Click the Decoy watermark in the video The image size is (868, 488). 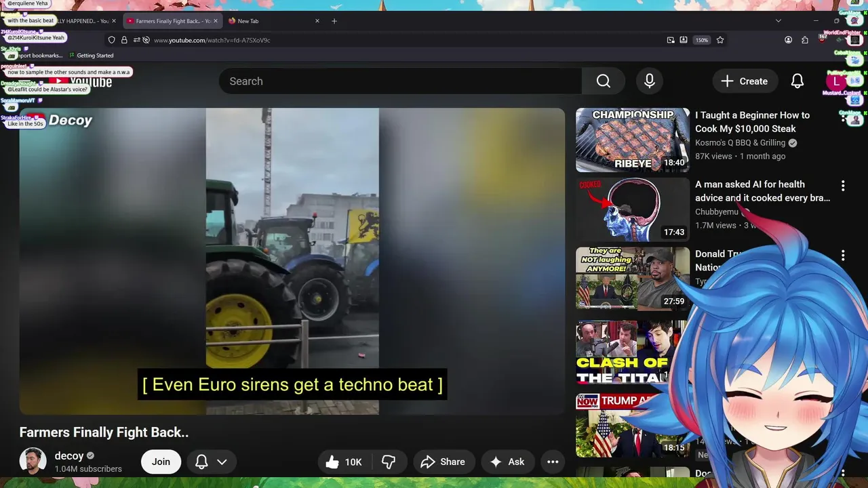[x=59, y=121]
